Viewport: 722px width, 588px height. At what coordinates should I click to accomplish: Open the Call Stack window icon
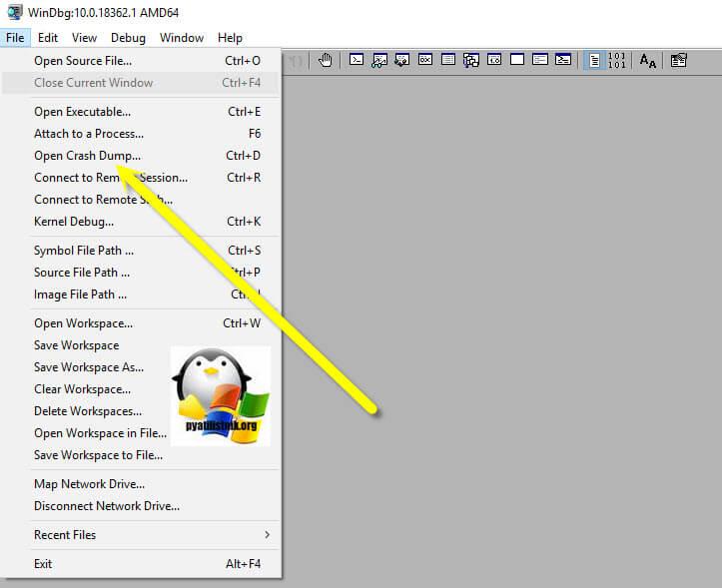pos(471,60)
